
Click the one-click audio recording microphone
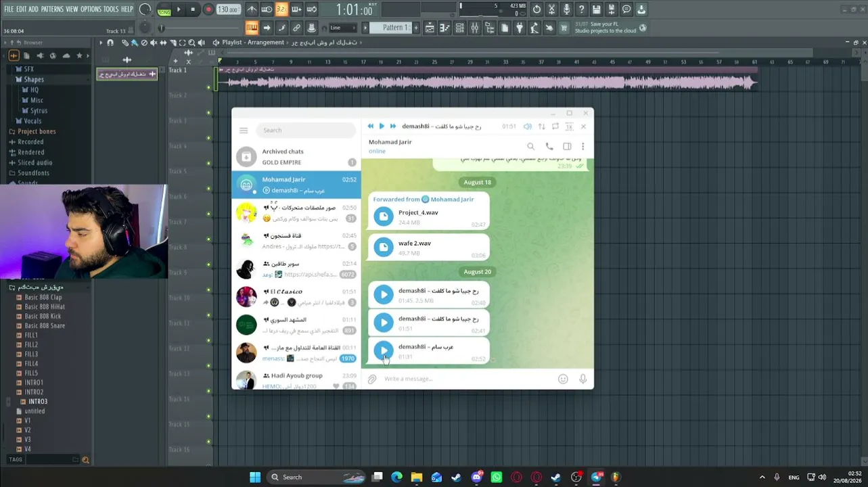[567, 9]
